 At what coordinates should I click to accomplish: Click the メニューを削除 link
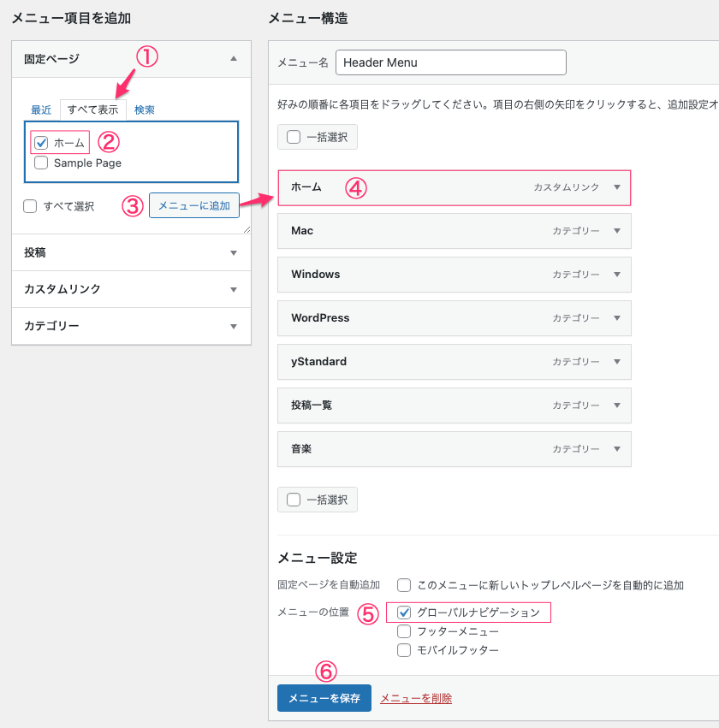416,699
